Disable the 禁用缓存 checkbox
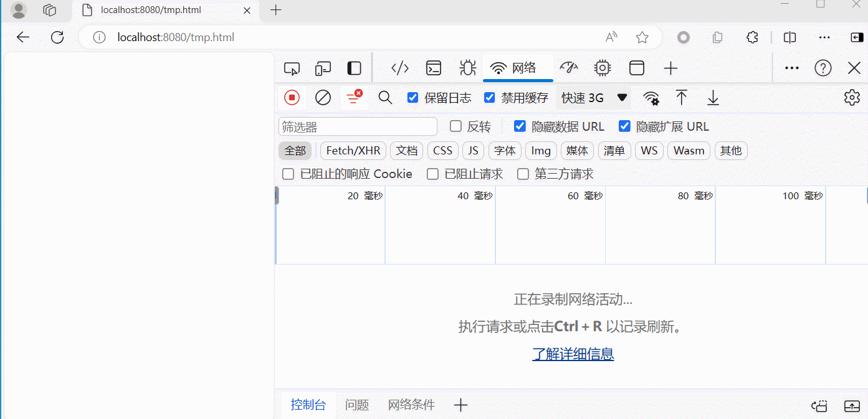Viewport: 868px width, 419px height. coord(489,97)
